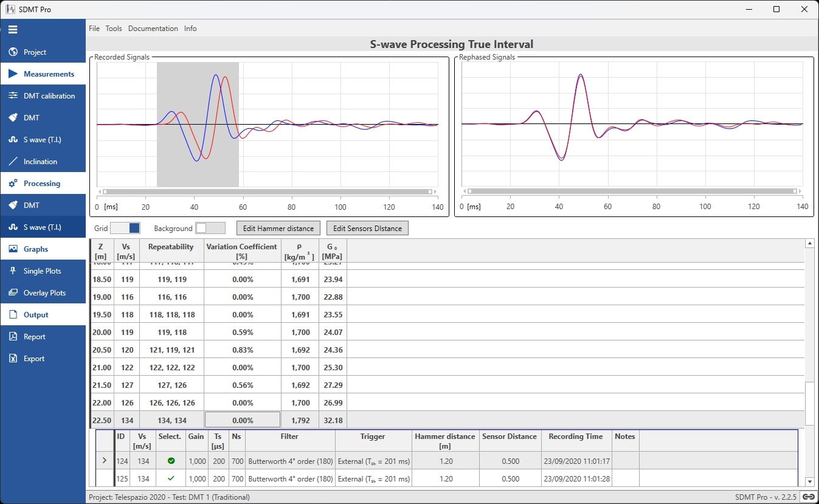Select the Measurements play icon
The width and height of the screenshot is (819, 504).
(13, 74)
